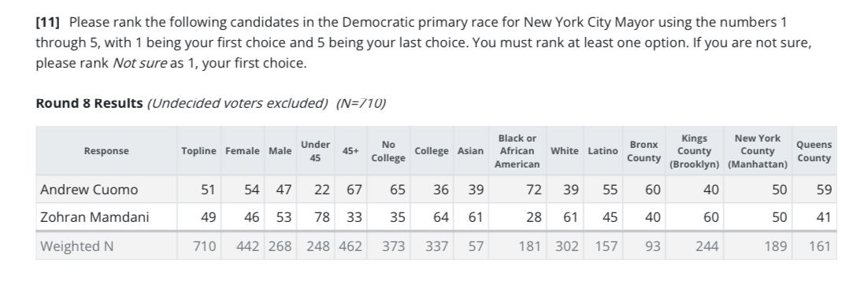Click the question number [11] label
The image size is (868, 295).
47,23
